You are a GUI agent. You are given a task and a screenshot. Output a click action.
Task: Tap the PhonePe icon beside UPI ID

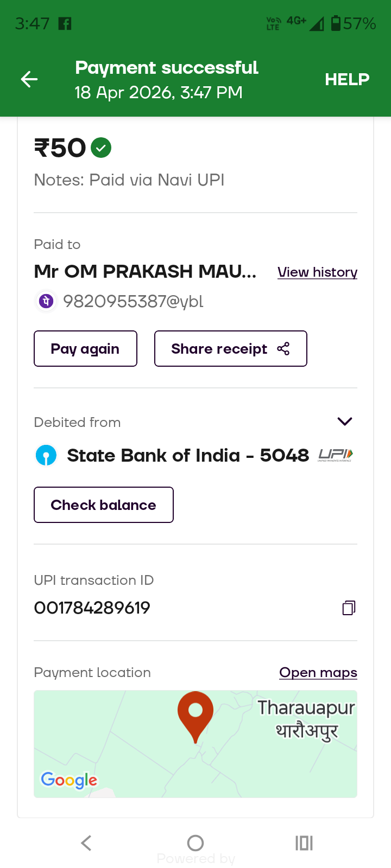[x=46, y=301]
